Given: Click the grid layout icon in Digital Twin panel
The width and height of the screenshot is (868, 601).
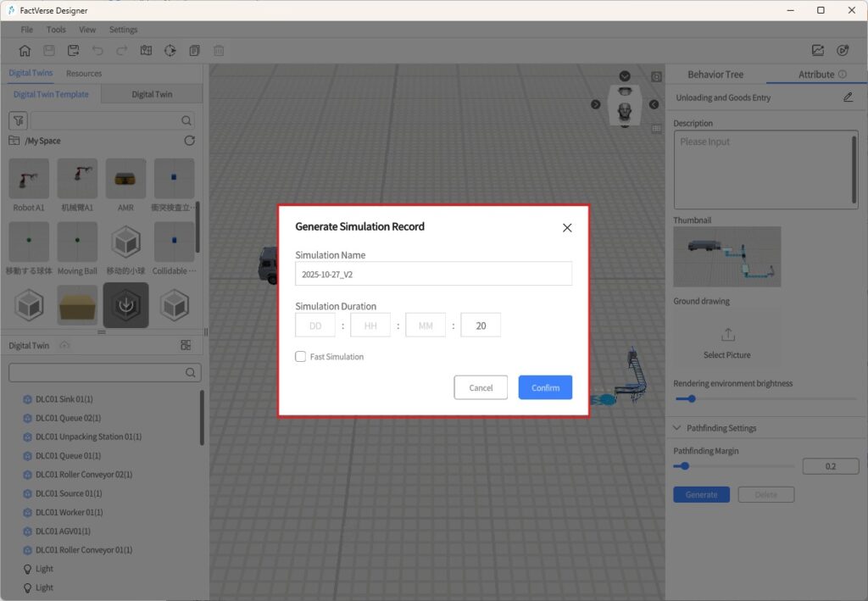Looking at the screenshot, I should pos(186,345).
